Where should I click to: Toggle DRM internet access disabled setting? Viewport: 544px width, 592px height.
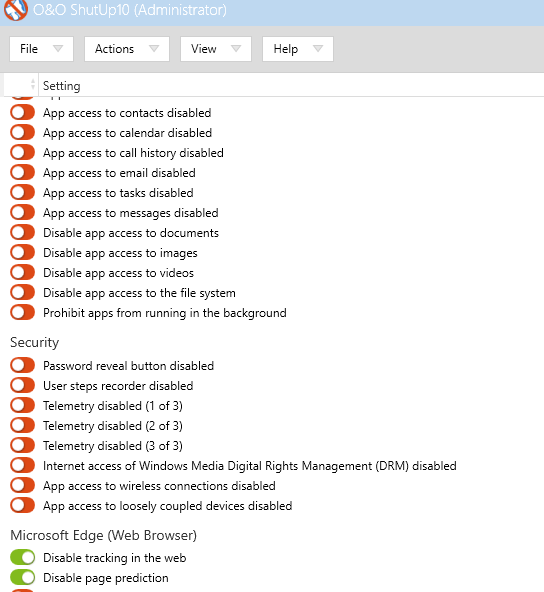(x=23, y=466)
